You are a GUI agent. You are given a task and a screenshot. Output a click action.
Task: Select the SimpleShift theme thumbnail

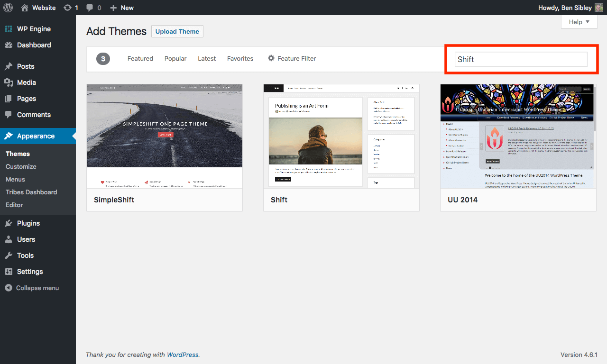165,136
